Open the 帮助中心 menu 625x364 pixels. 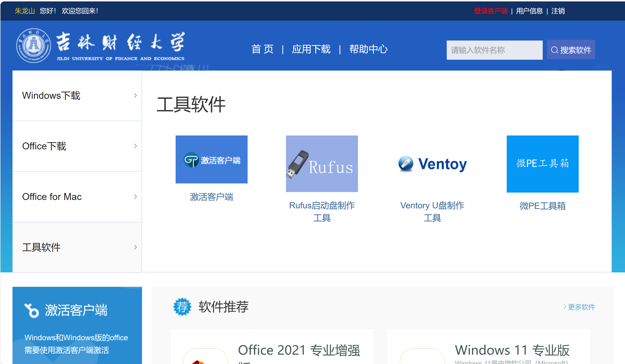pyautogui.click(x=369, y=49)
